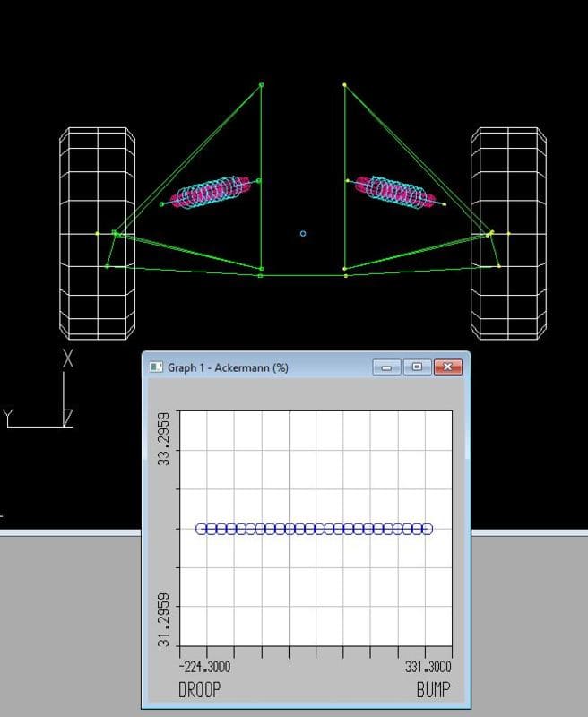Image resolution: width=588 pixels, height=717 pixels.
Task: Click the DROOP axis label
Action: (x=199, y=689)
